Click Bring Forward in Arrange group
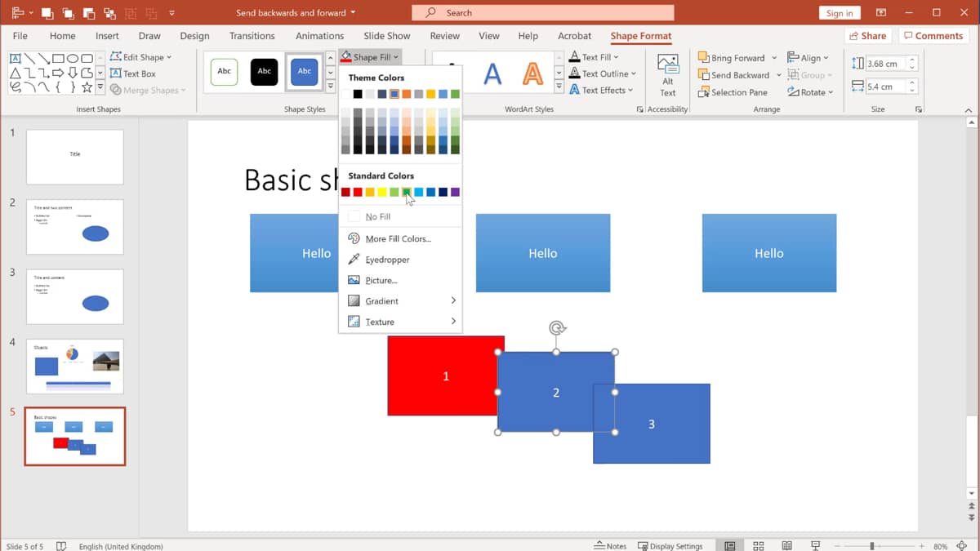 (x=732, y=58)
